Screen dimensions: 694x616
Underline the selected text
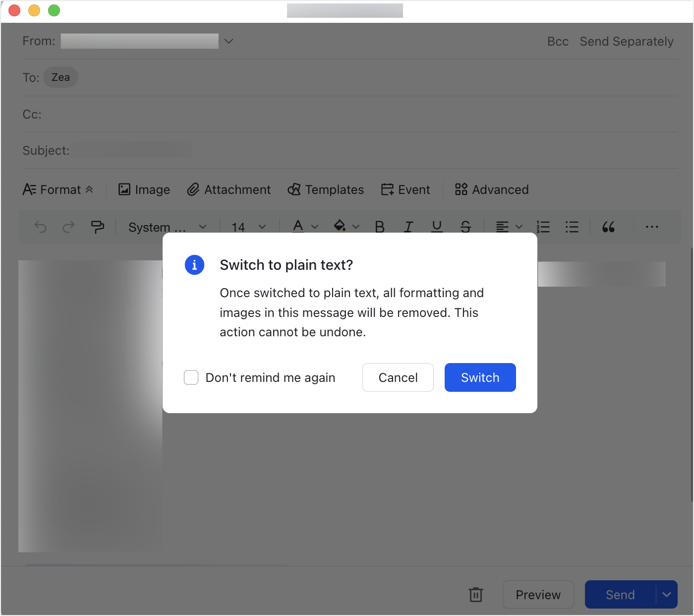click(437, 227)
